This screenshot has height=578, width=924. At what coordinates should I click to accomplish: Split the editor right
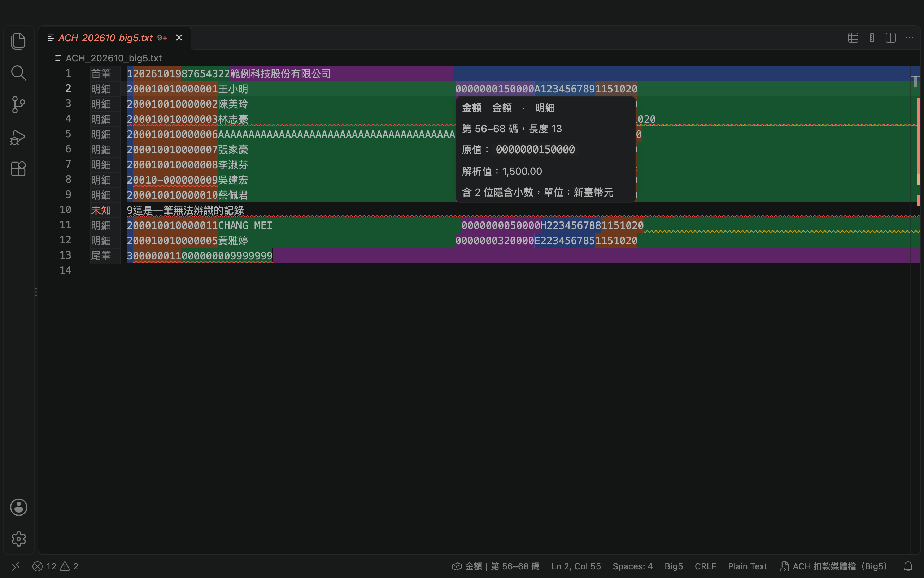click(890, 38)
